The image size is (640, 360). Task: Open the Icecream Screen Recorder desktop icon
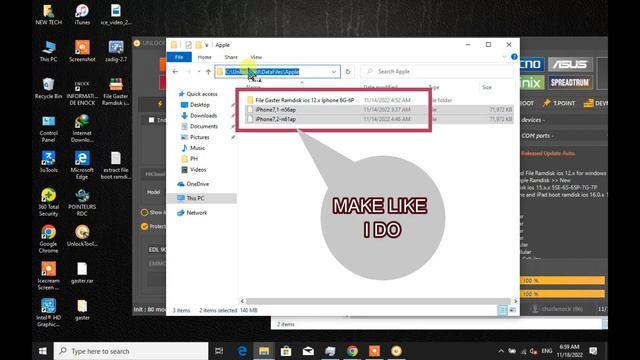(49, 276)
